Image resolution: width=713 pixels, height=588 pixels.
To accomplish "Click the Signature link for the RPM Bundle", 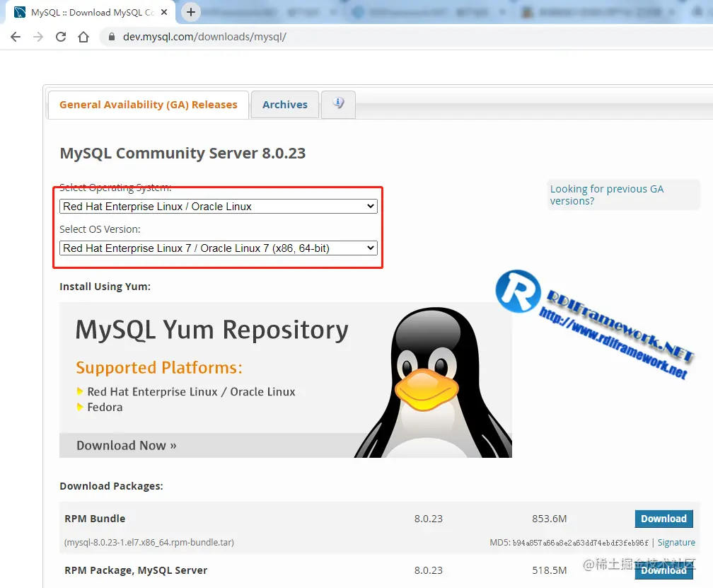I will [676, 542].
